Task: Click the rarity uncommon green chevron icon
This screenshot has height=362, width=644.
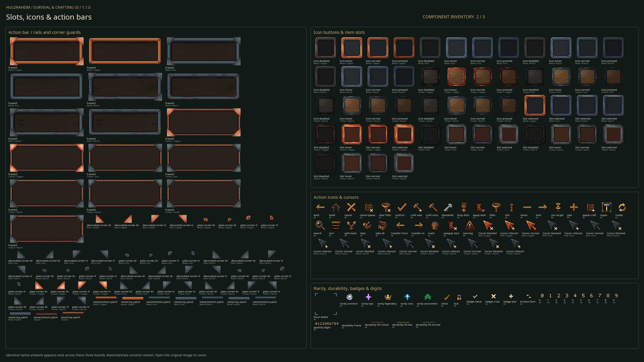Action: (427, 297)
